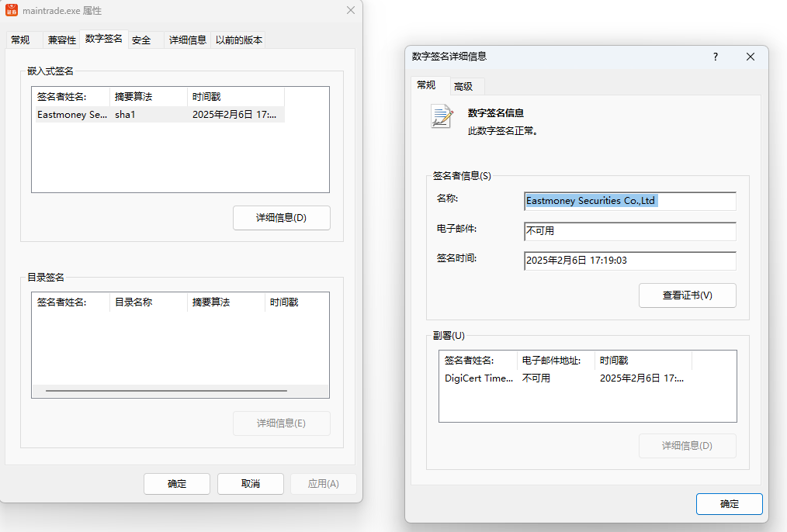
Task: Click 摘要算法 header in directory signatures list
Action: click(226, 302)
